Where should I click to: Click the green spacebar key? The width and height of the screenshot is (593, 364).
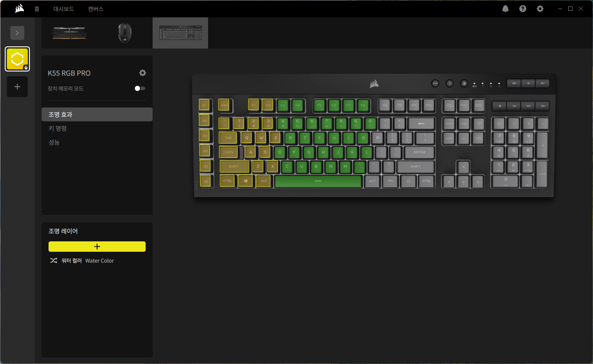point(319,181)
